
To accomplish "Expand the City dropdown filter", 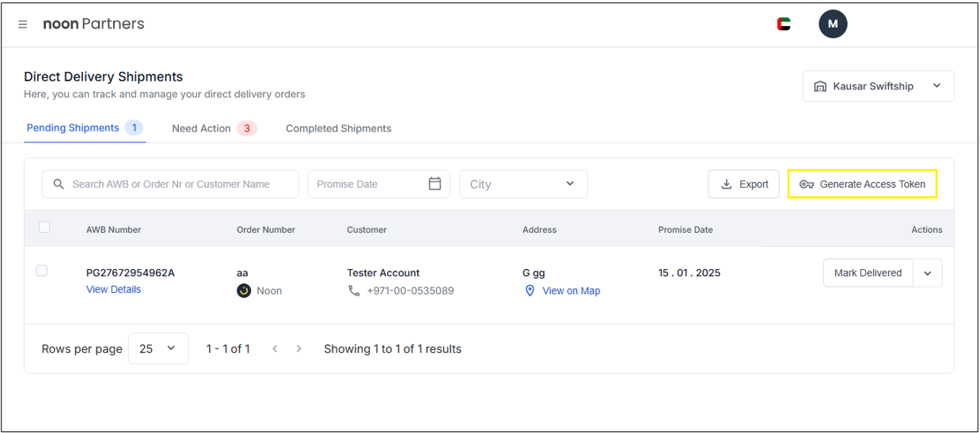I will click(523, 184).
